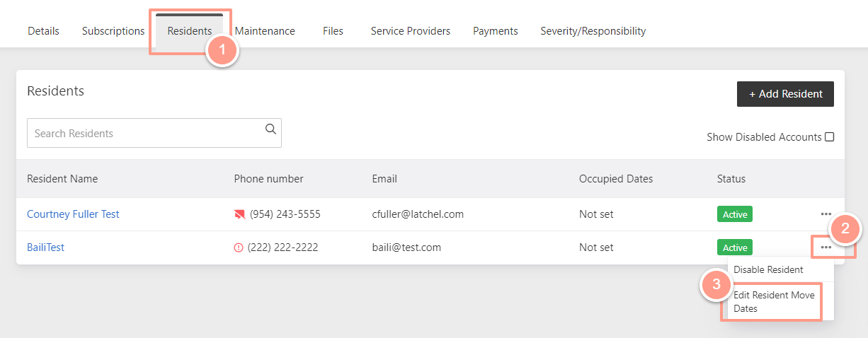Open the three-dot menu for BailiTest

click(x=826, y=247)
